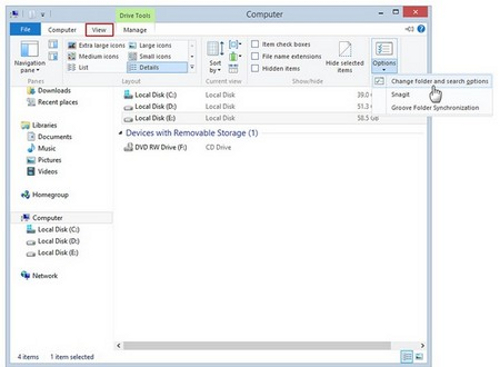Image resolution: width=500 pixels, height=367 pixels.
Task: Choose Extra large icons layout
Action: [x=96, y=45]
